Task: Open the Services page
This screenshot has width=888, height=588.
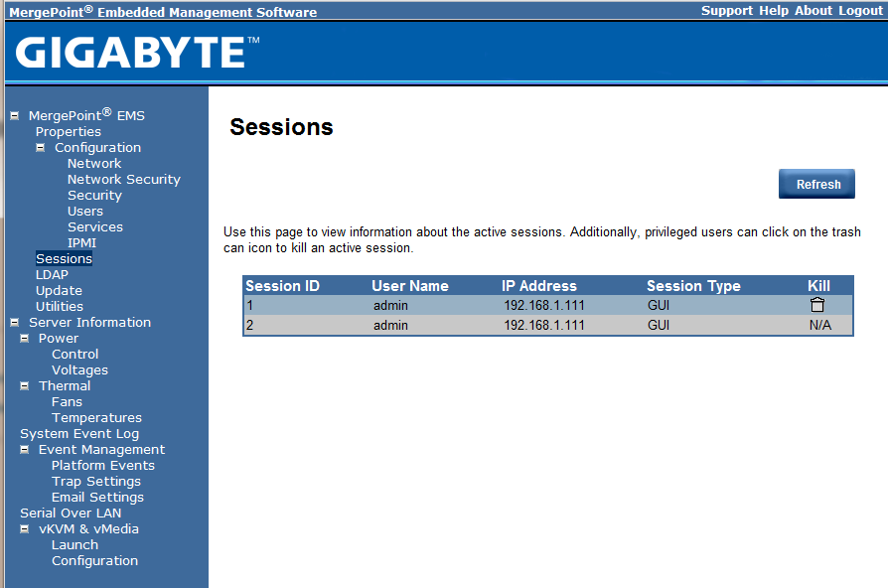Action: 95,226
